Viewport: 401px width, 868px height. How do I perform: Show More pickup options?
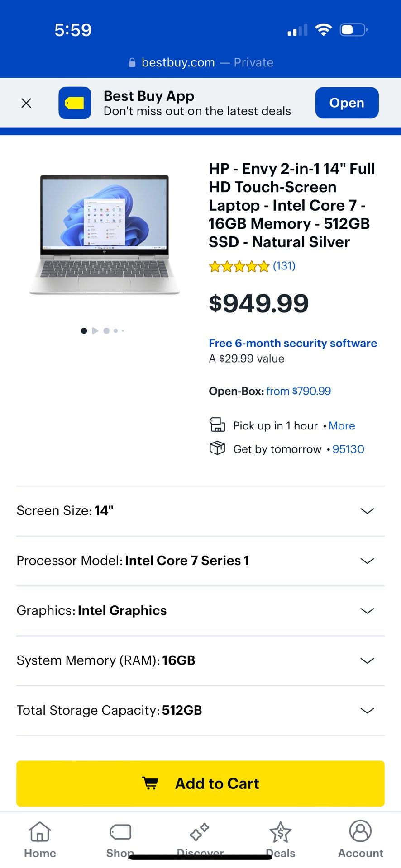pos(342,426)
